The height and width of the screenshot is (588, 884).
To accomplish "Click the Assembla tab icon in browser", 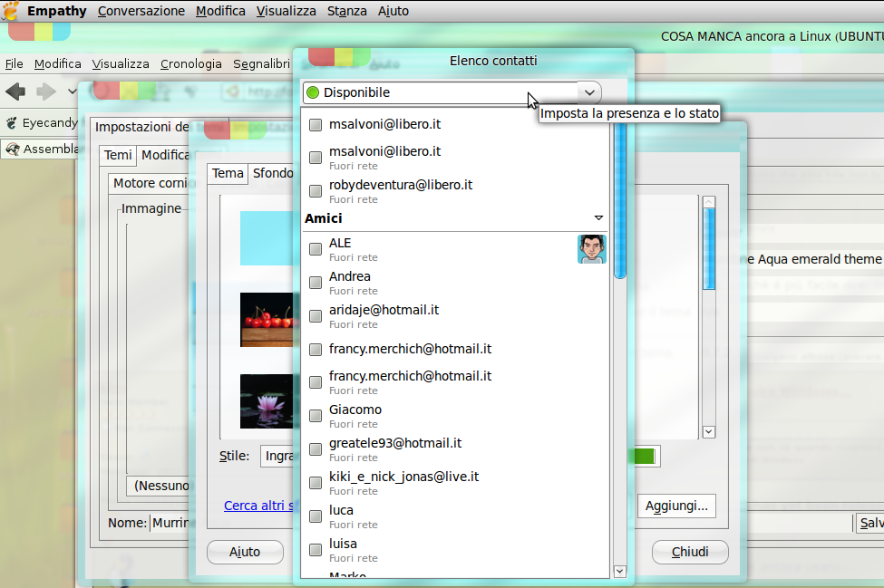I will [12, 149].
